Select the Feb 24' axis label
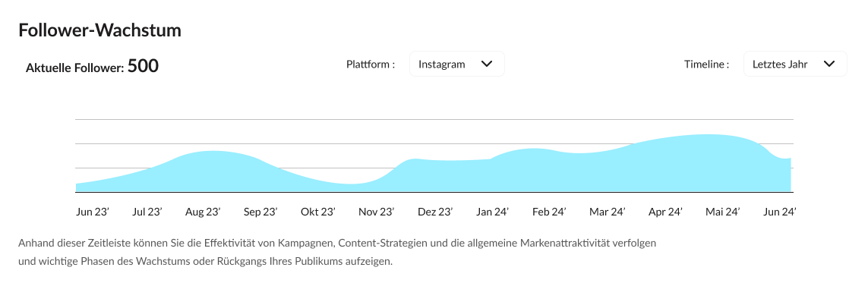 (549, 212)
